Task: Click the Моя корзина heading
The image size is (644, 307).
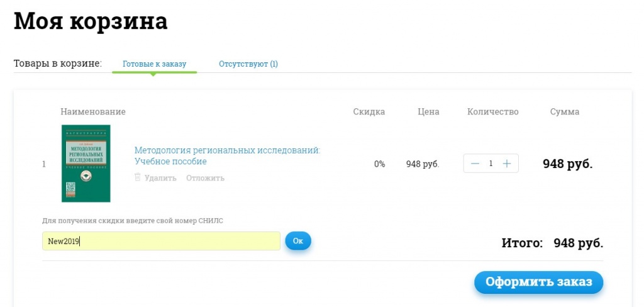Action: coord(91,21)
